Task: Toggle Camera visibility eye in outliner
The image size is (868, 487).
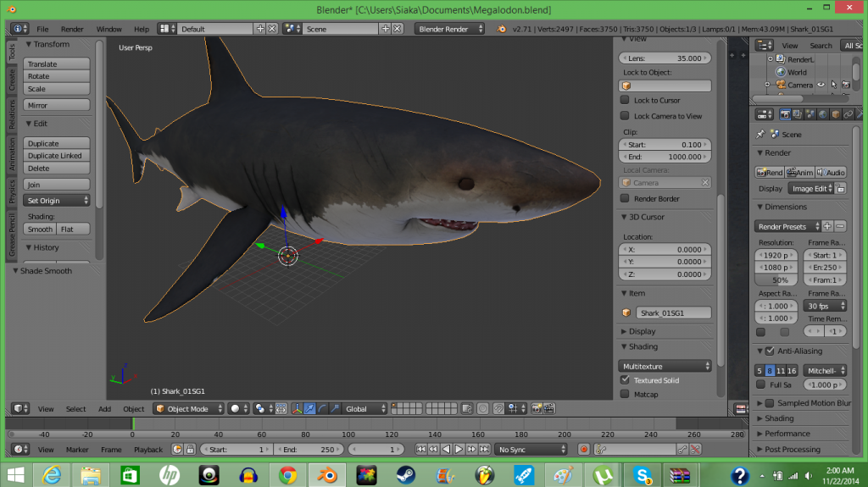Action: tap(821, 85)
